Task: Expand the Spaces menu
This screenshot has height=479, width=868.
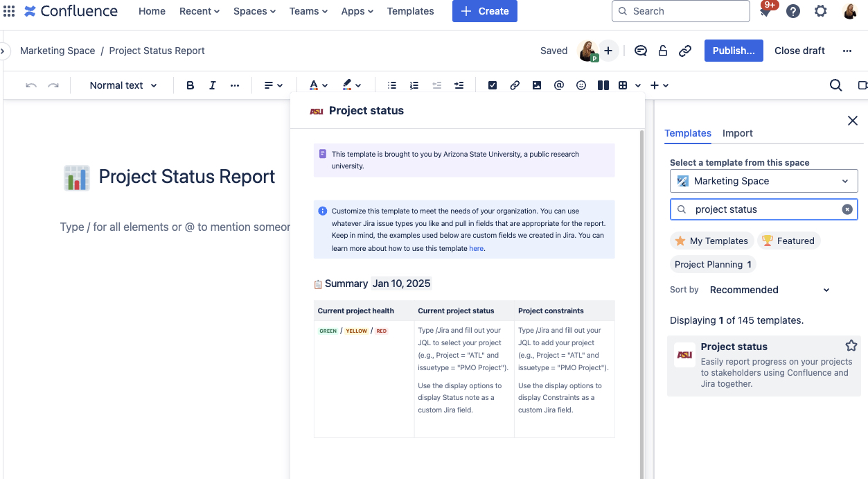Action: coord(254,11)
